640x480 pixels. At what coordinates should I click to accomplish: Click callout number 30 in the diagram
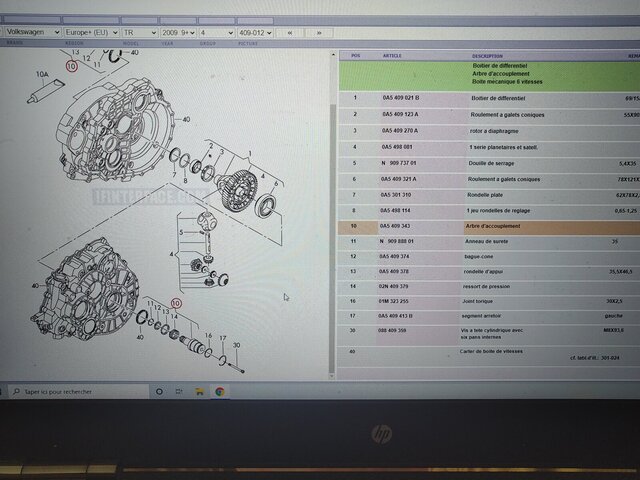coord(236,345)
